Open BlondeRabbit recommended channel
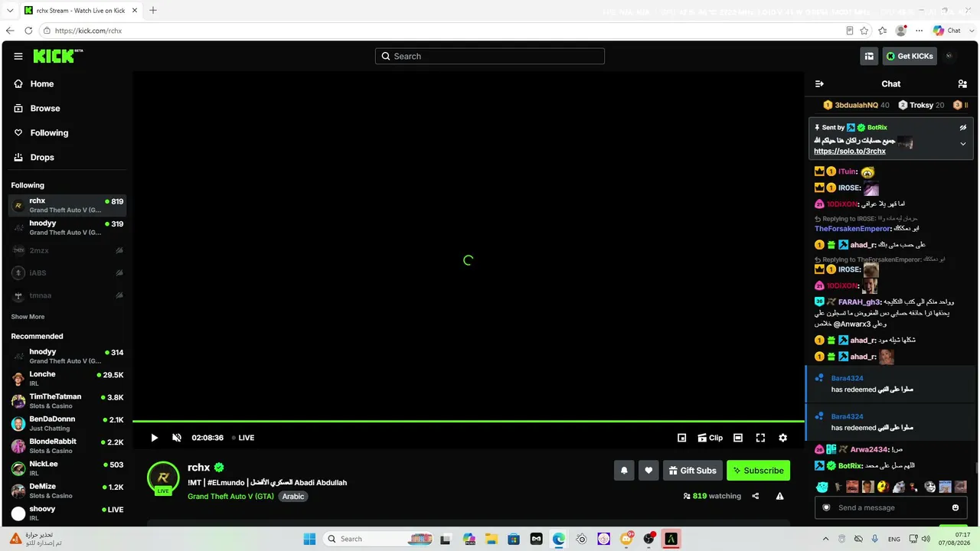 click(x=67, y=446)
